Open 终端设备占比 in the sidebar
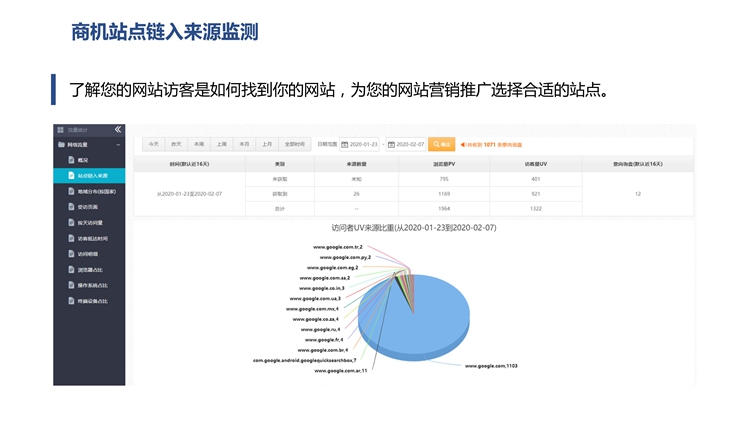This screenshot has width=750, height=422. [x=93, y=300]
